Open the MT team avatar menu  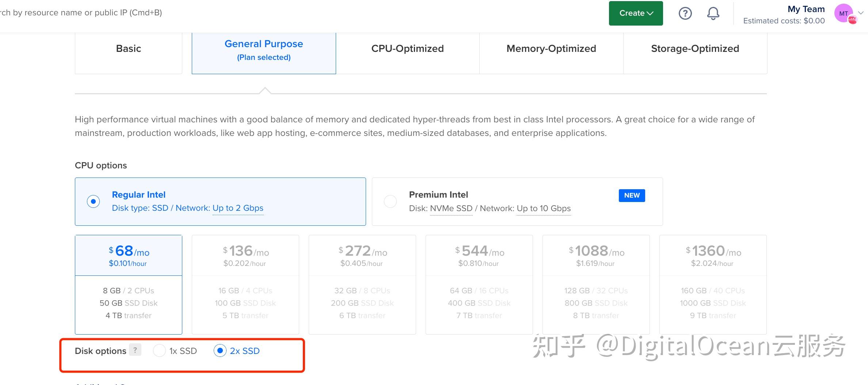(x=844, y=14)
